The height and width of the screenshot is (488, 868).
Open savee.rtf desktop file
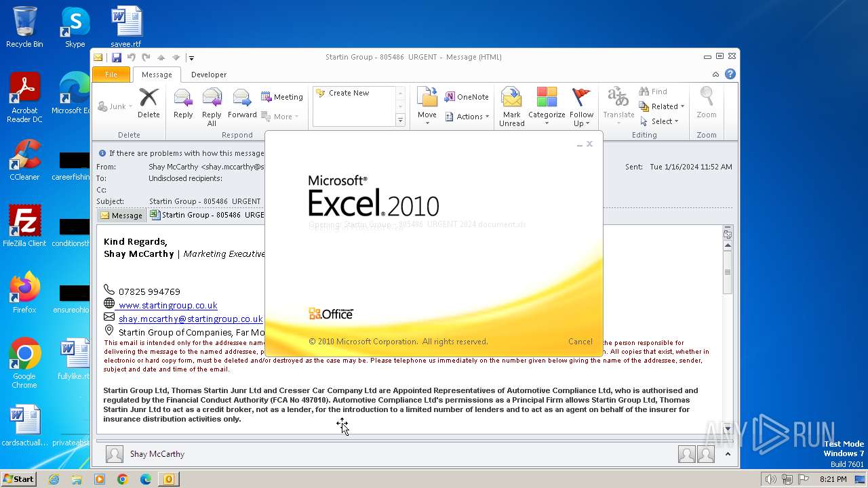click(x=126, y=27)
